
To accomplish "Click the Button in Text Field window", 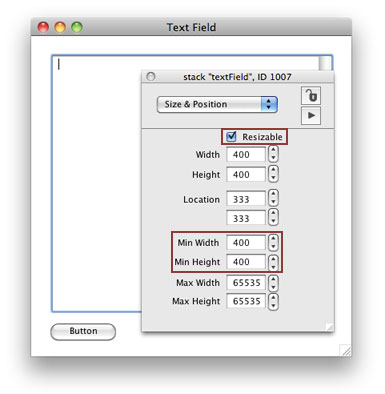I will 83,332.
